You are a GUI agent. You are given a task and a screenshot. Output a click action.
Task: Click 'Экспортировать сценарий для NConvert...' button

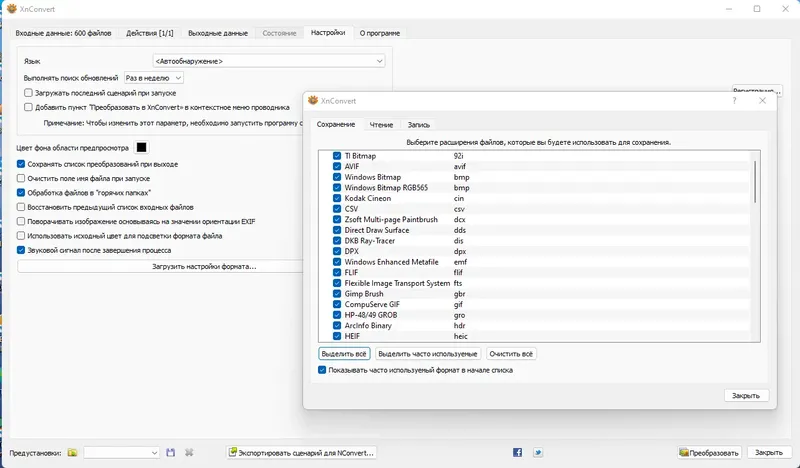(x=302, y=453)
